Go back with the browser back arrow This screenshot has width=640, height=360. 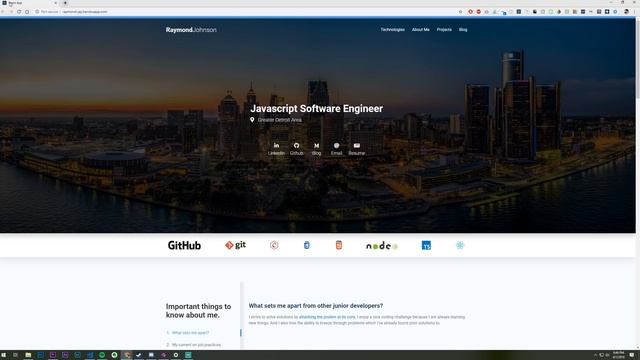[3, 12]
